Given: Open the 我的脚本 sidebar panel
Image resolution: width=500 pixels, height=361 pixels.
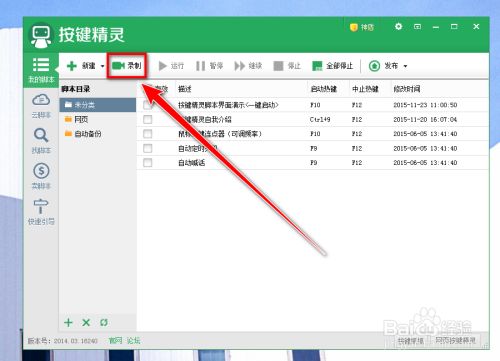Looking at the screenshot, I should [41, 70].
